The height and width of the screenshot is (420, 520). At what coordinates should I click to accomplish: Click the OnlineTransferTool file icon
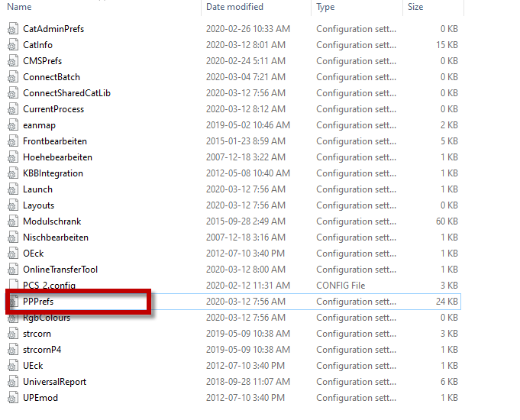tap(13, 270)
